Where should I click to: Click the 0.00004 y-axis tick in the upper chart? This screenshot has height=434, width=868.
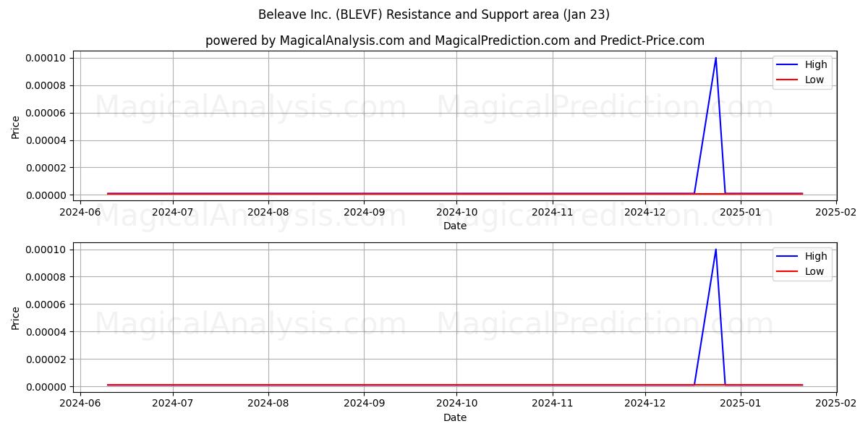pyautogui.click(x=45, y=140)
